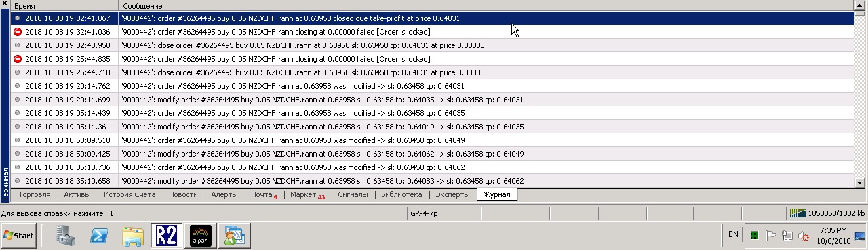
Task: Select the 18:50:09.518 was modified row
Action: click(433, 140)
